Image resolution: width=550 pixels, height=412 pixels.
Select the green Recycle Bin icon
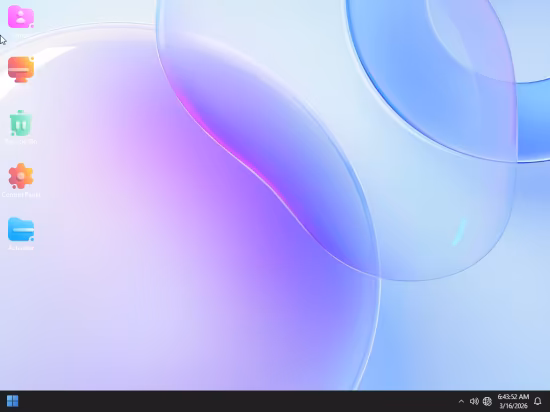click(x=21, y=123)
